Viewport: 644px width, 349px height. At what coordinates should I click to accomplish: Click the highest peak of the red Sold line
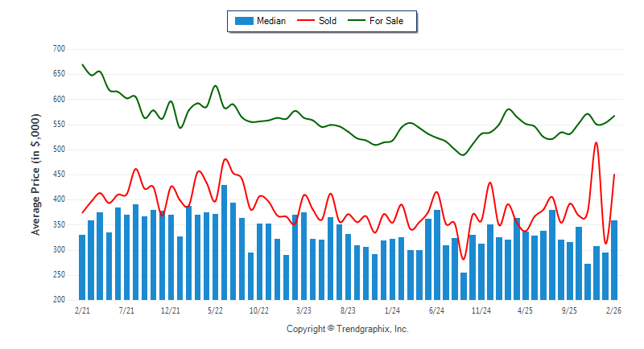(597, 143)
